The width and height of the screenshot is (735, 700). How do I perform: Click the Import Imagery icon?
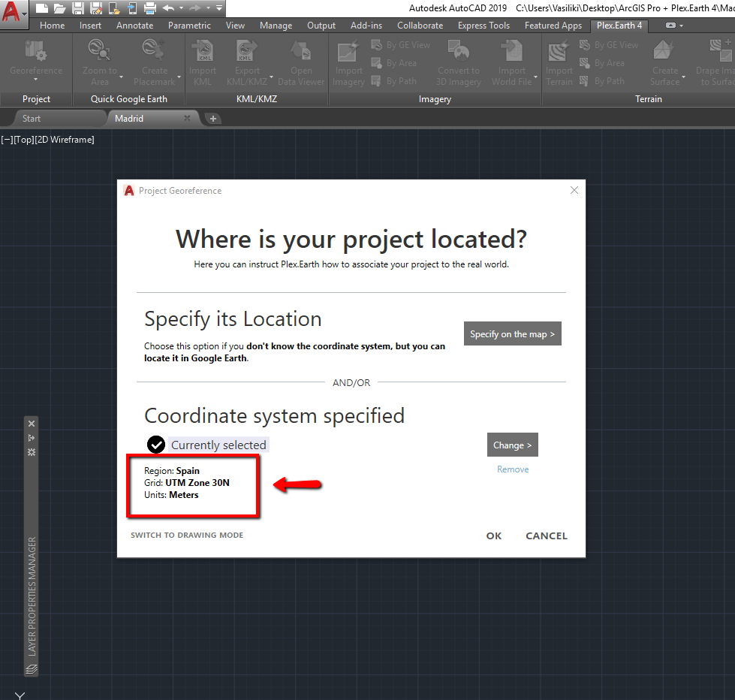point(348,50)
